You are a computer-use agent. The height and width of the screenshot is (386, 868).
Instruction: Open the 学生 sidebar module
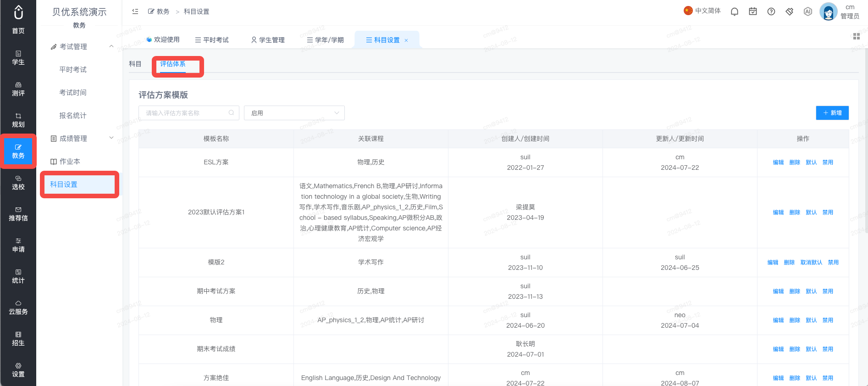point(18,58)
